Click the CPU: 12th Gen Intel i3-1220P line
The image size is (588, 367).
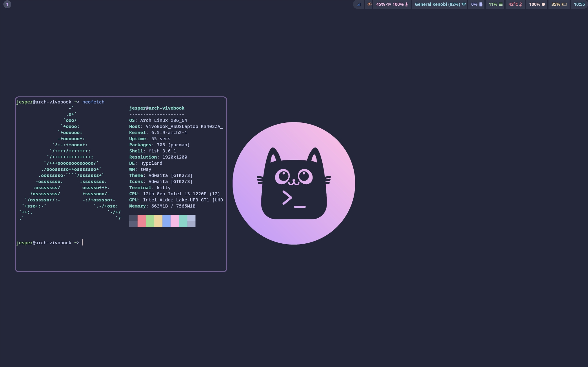pos(175,194)
